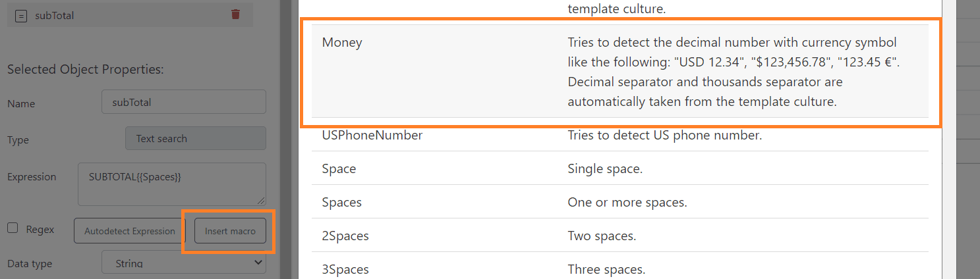Click the Type field showing Text search
The height and width of the screenshot is (279, 980).
195,138
